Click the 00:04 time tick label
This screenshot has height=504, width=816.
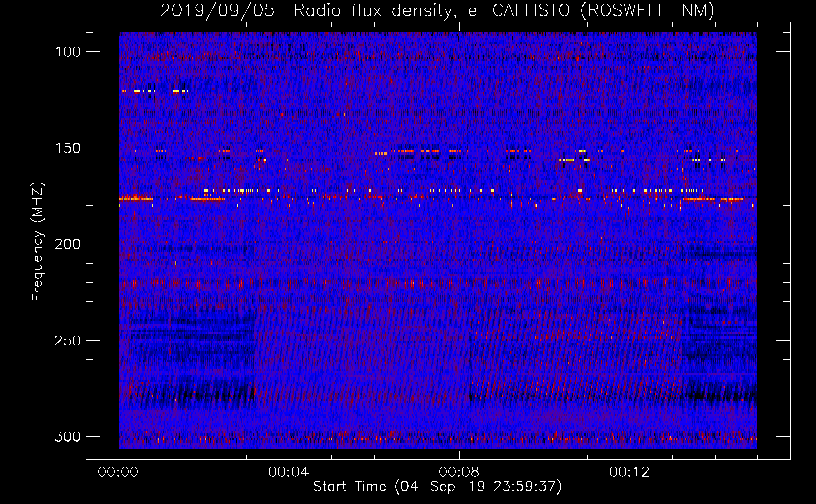(x=288, y=472)
